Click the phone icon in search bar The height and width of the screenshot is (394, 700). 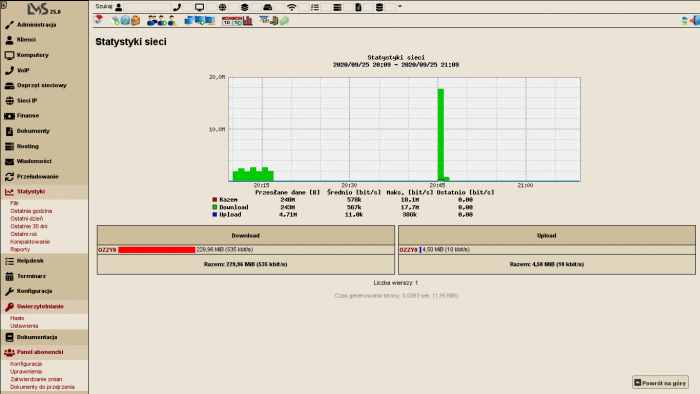pos(177,7)
